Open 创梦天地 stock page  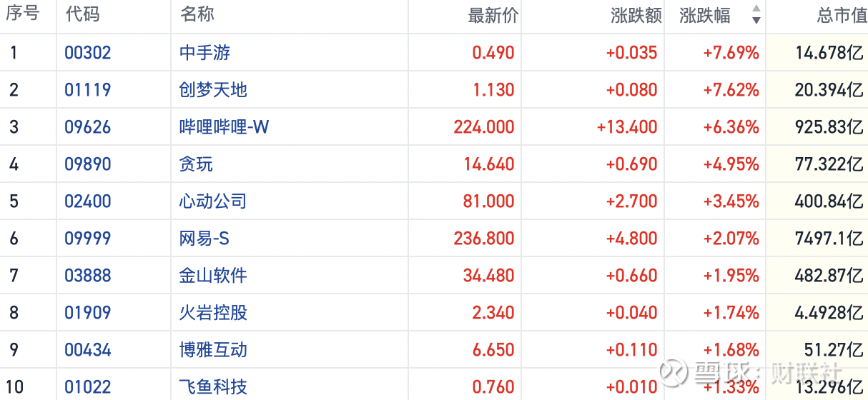213,90
